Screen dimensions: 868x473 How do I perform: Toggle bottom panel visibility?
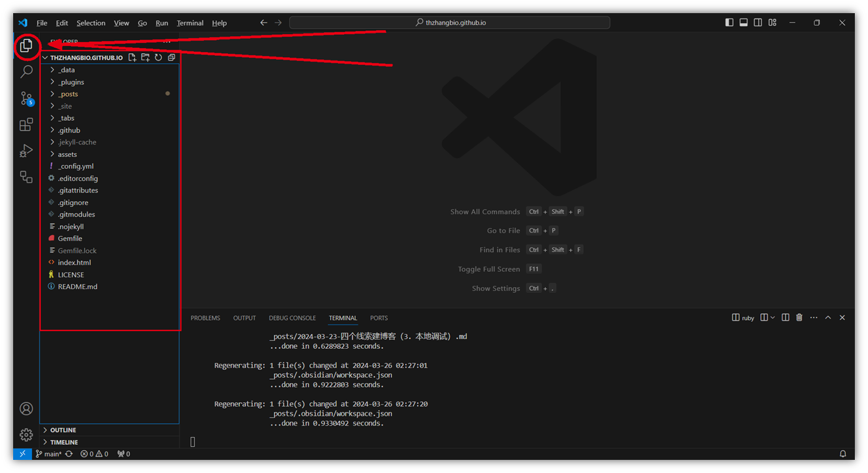tap(744, 22)
